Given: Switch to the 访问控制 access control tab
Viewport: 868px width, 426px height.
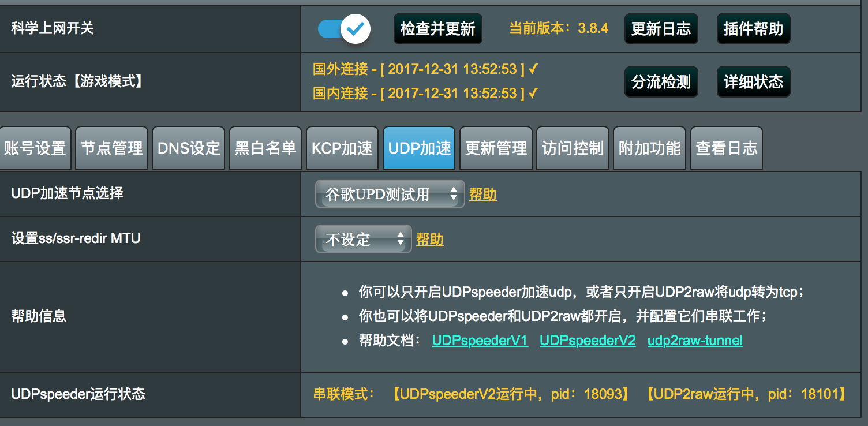Looking at the screenshot, I should click(x=572, y=148).
